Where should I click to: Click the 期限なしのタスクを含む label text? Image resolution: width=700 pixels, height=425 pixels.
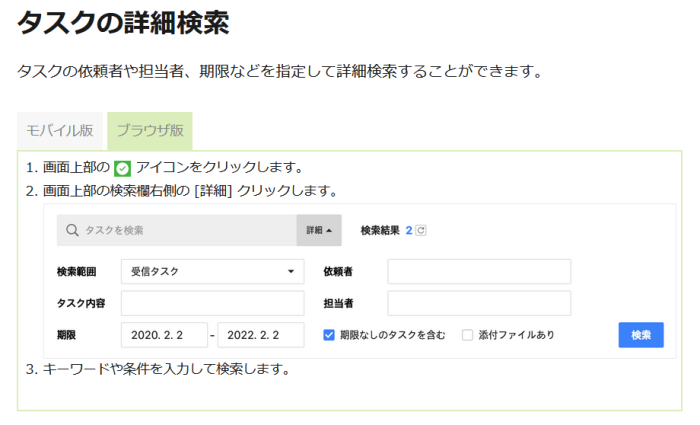[x=392, y=335]
